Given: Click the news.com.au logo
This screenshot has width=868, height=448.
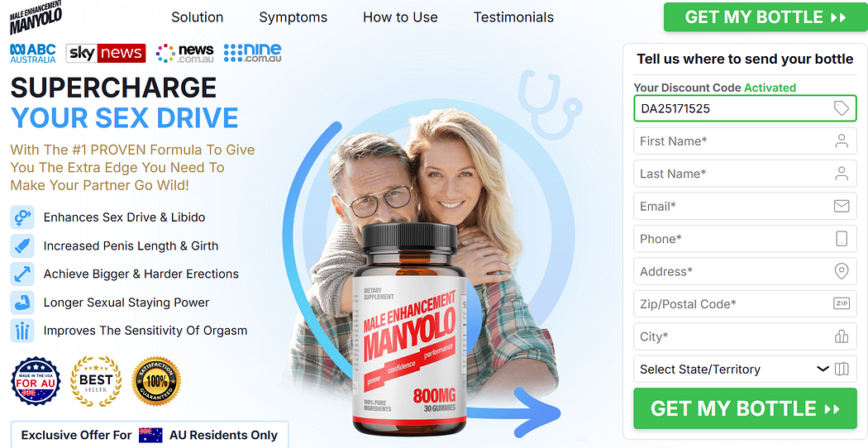Looking at the screenshot, I should [185, 53].
